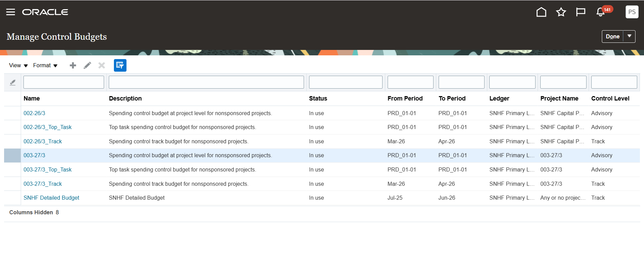
Task: Open the hamburger navigator menu
Action: point(11,12)
